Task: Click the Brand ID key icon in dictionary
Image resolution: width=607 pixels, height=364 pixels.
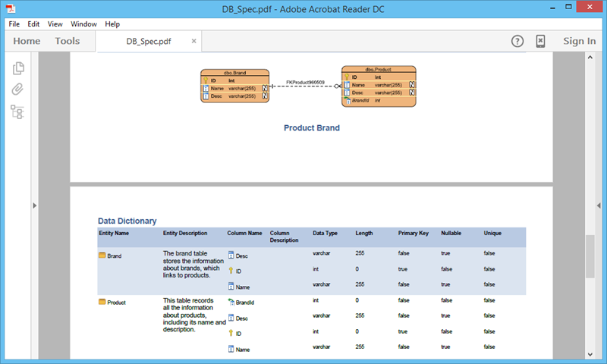Action: tap(231, 271)
